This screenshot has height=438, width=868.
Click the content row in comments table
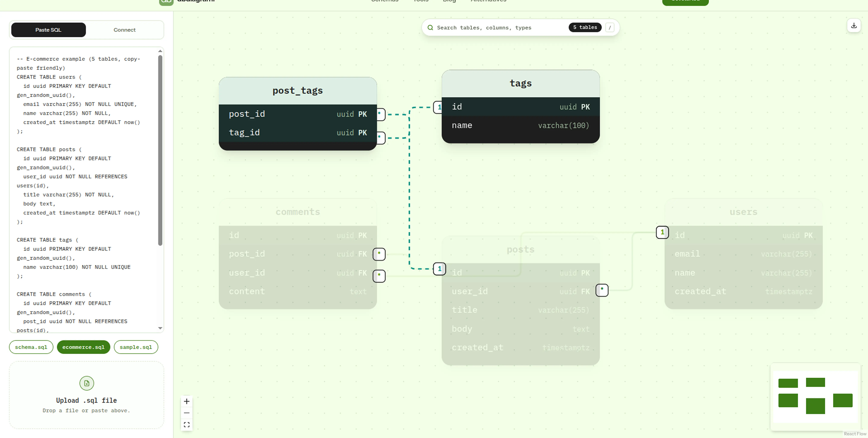click(298, 291)
